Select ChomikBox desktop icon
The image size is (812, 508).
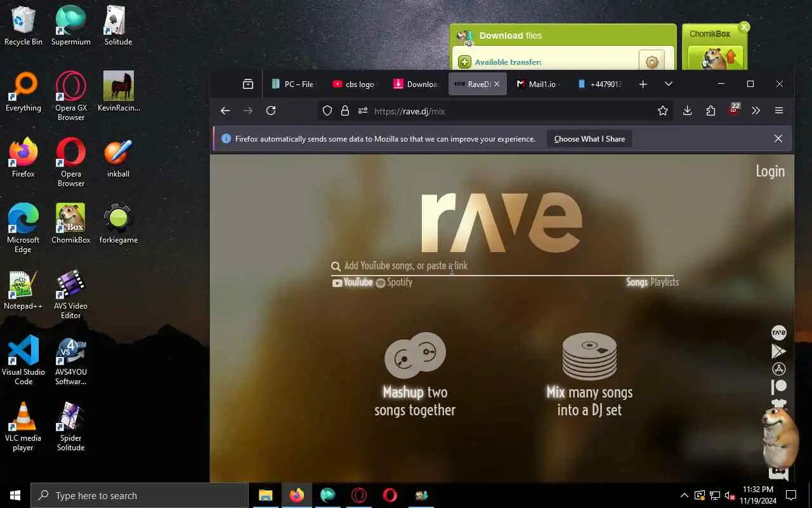[71, 224]
